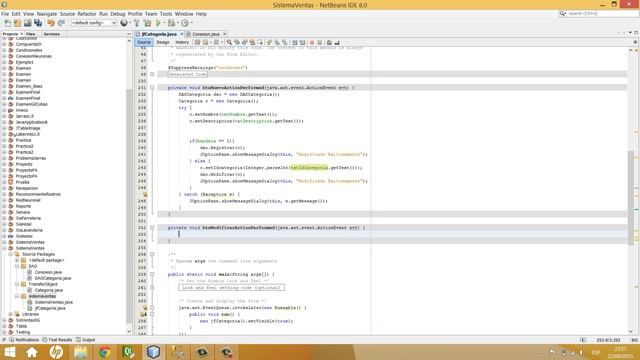The height and width of the screenshot is (360, 640).
Task: Switch to the History view
Action: [x=182, y=42]
